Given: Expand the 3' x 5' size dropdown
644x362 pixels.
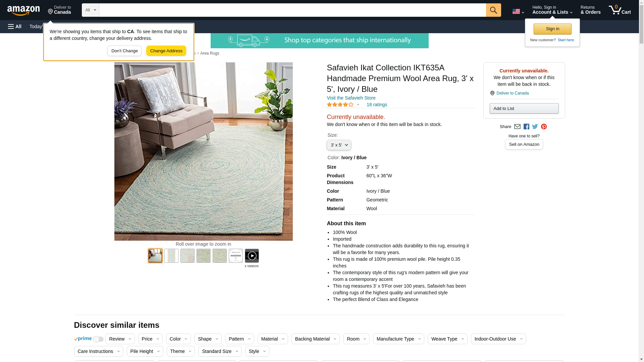Looking at the screenshot, I should pos(339,145).
